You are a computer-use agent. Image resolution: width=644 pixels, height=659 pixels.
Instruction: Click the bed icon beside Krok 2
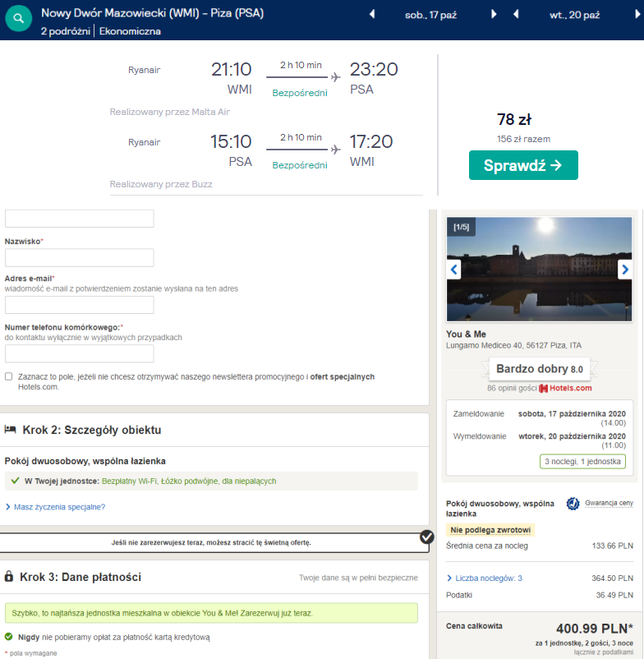coord(10,430)
